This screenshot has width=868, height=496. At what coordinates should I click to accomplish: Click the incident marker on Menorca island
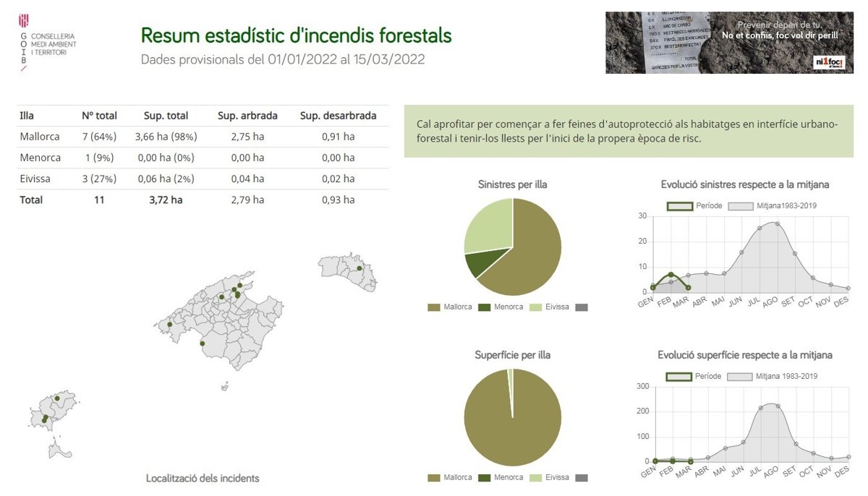coord(359,269)
